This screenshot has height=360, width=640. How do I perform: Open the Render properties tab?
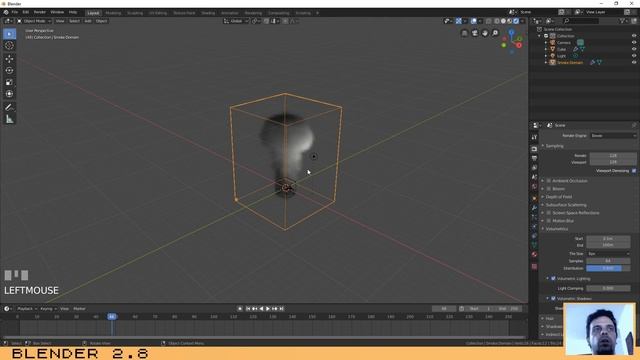tap(534, 149)
